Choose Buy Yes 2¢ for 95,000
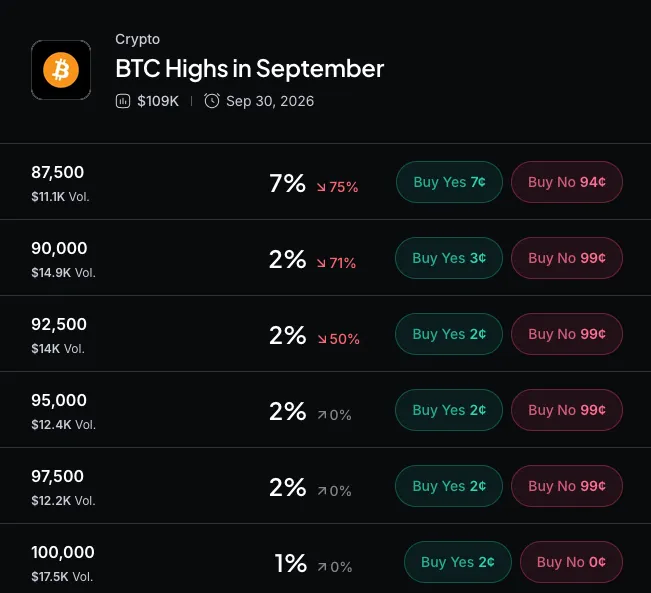The height and width of the screenshot is (593, 651). click(x=449, y=410)
